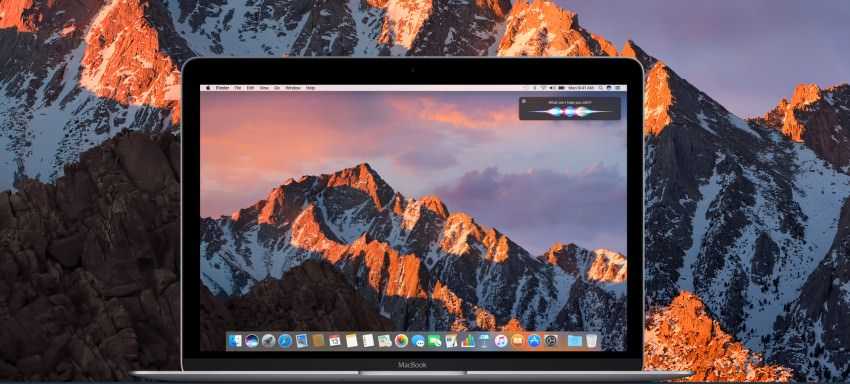Open Spotlight search magnifier icon
Image resolution: width=850 pixels, height=384 pixels.
[x=601, y=88]
